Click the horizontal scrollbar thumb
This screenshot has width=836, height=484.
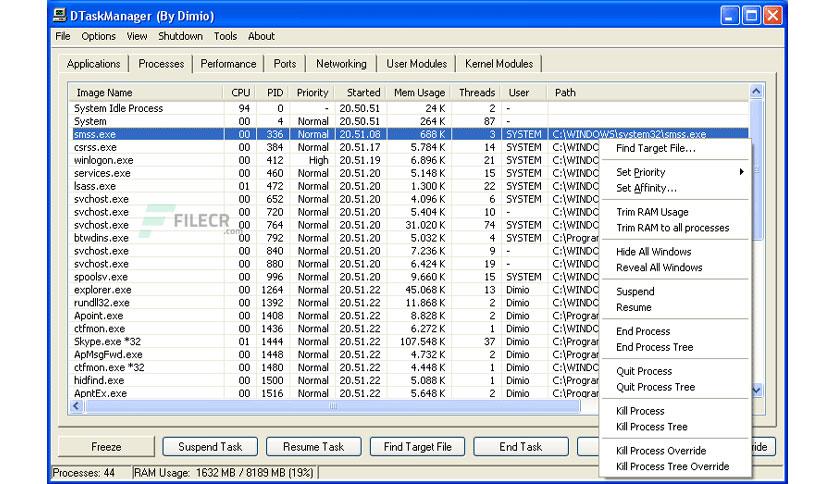(333, 406)
